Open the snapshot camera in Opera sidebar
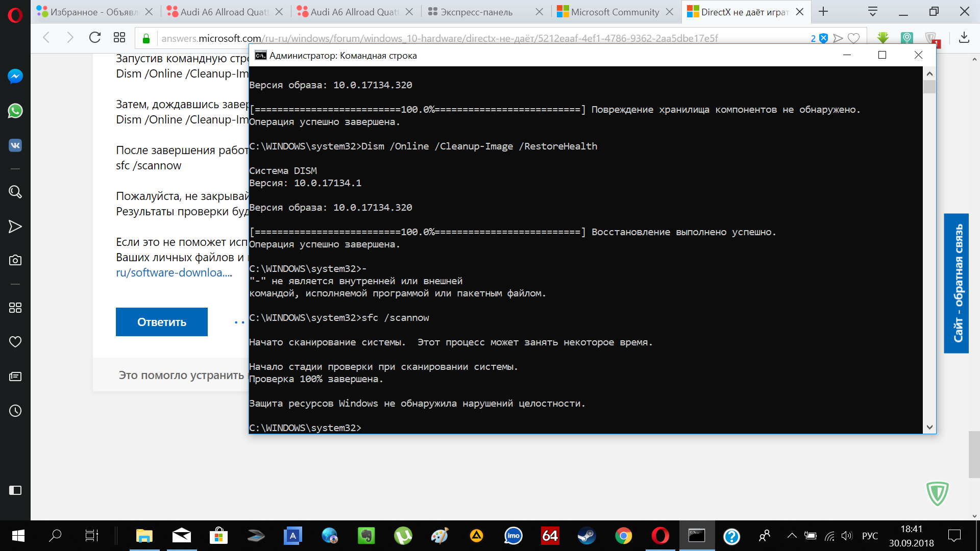 point(15,260)
